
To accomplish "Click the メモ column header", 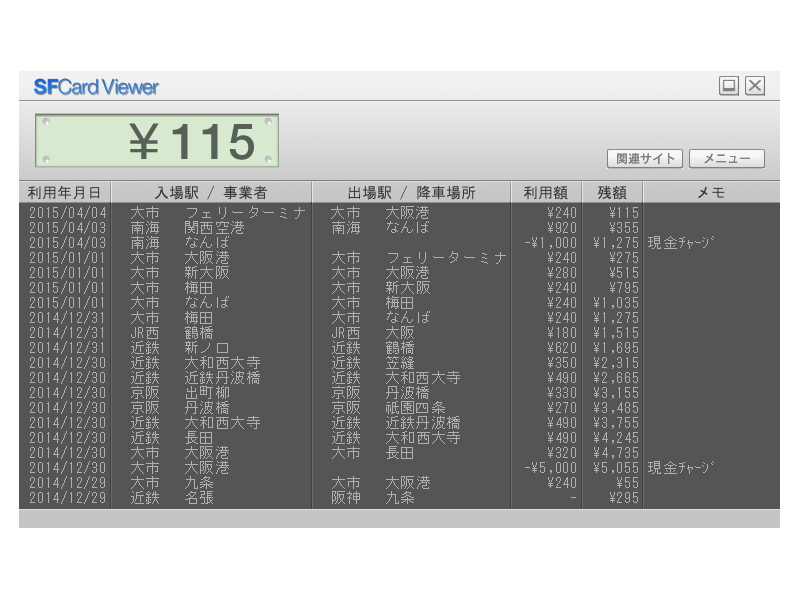I will coord(711,192).
